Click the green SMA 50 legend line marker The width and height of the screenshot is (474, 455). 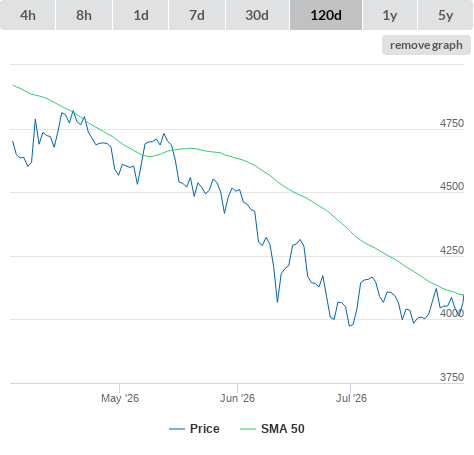pos(248,429)
